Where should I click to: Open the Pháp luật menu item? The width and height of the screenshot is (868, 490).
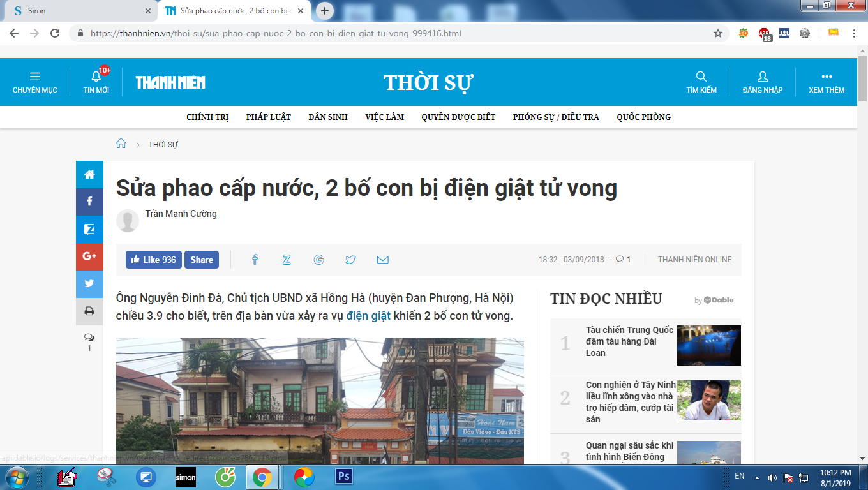coord(269,117)
